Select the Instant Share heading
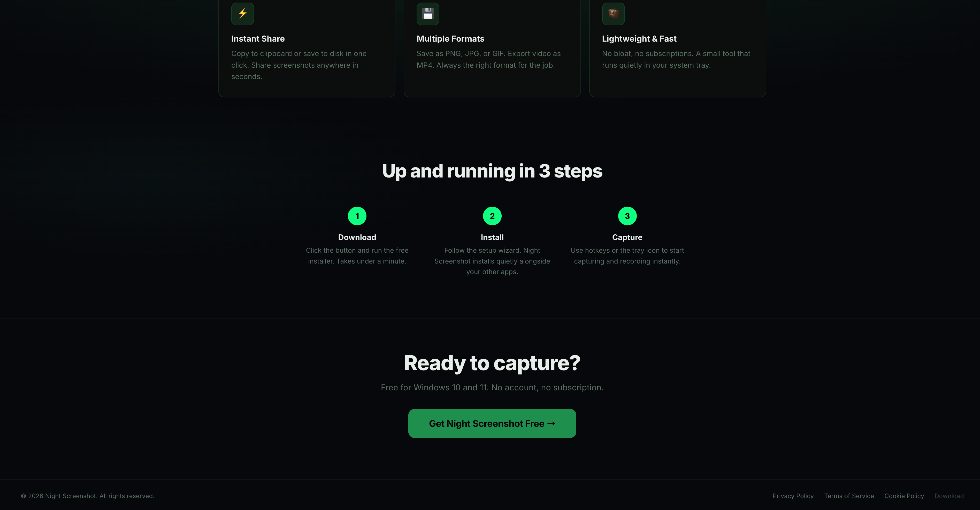This screenshot has width=980, height=510. pos(258,39)
